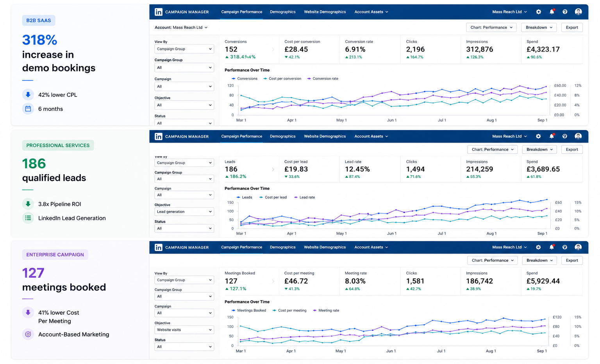
Task: Toggle Conversions series in top chart legend
Action: 245,79
